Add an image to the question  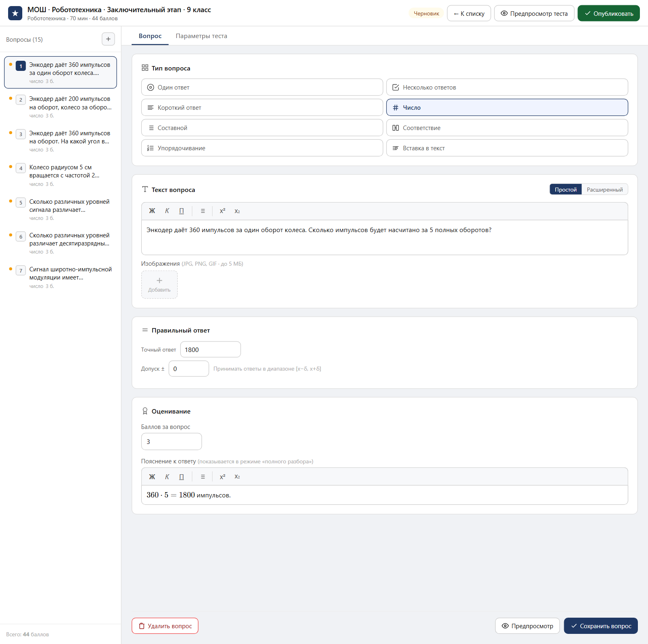tap(159, 285)
